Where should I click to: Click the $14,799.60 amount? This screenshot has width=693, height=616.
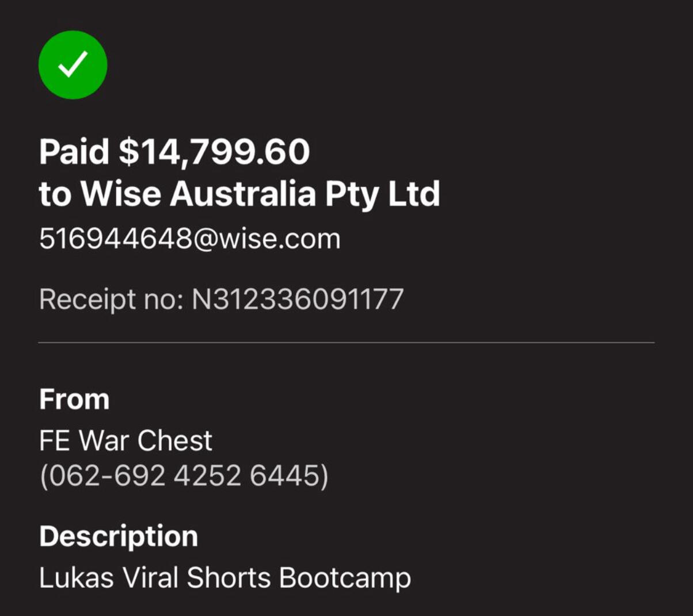coord(214,152)
